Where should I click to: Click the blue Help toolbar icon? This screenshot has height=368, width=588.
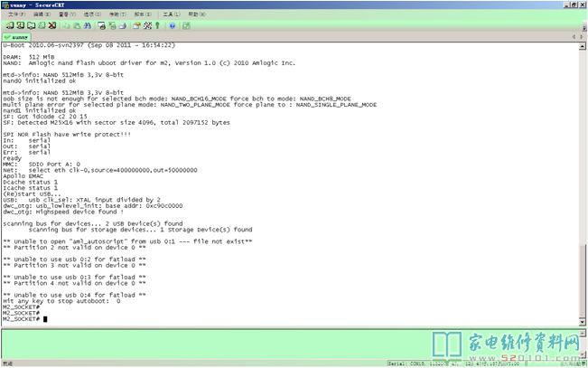pyautogui.click(x=173, y=25)
